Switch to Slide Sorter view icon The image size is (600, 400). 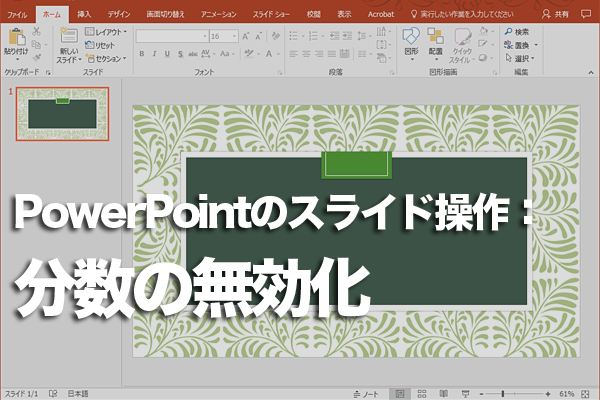click(x=422, y=394)
